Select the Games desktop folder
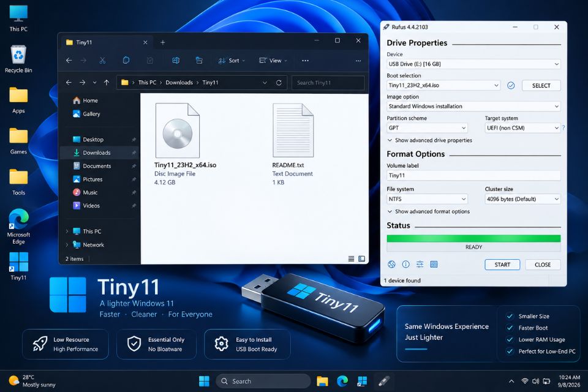The height and width of the screenshot is (392, 588). pos(18,141)
